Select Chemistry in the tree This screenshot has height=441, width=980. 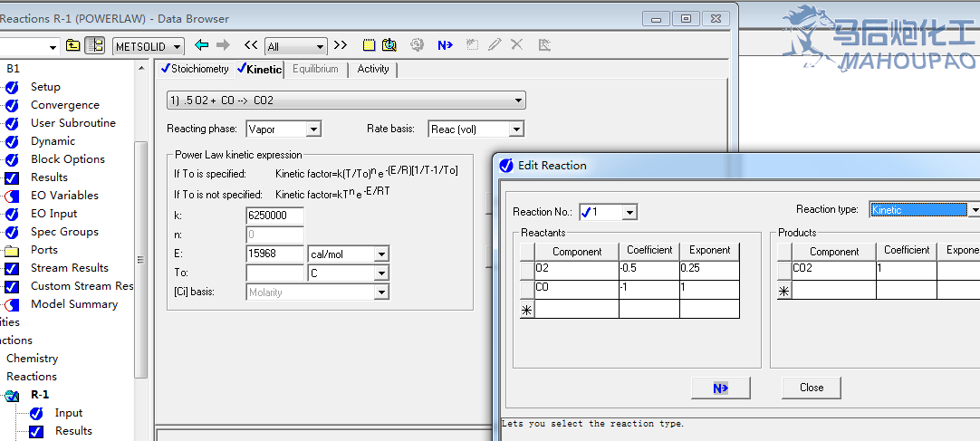[x=32, y=359]
